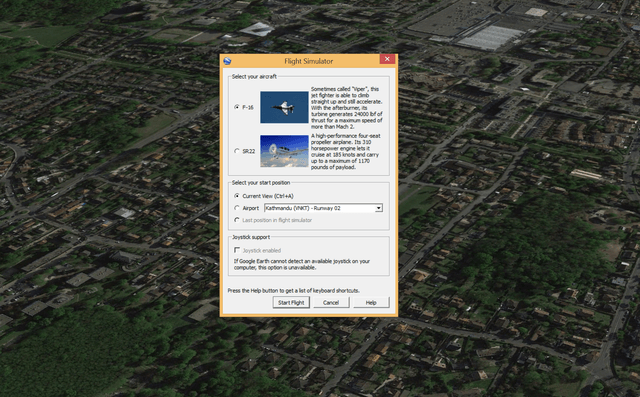Click the F-16 jet thumbnail image
Screen dimensions: 640x397
tap(284, 107)
